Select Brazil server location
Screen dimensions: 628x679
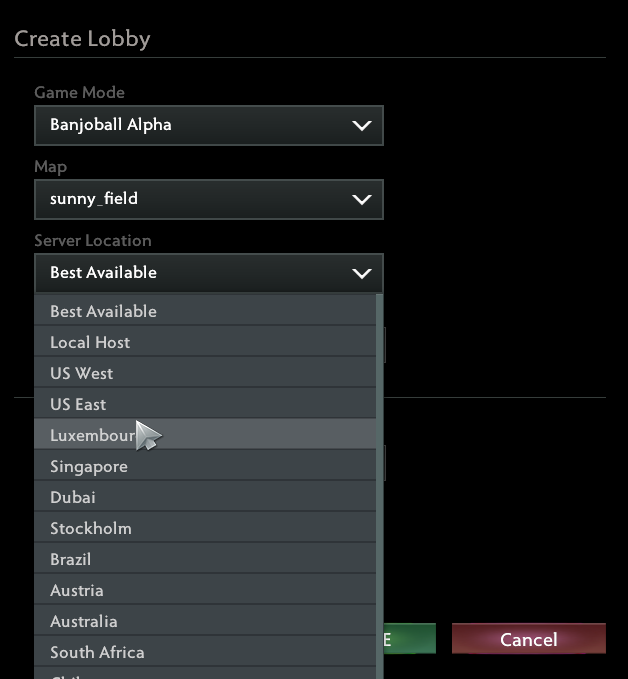point(205,559)
